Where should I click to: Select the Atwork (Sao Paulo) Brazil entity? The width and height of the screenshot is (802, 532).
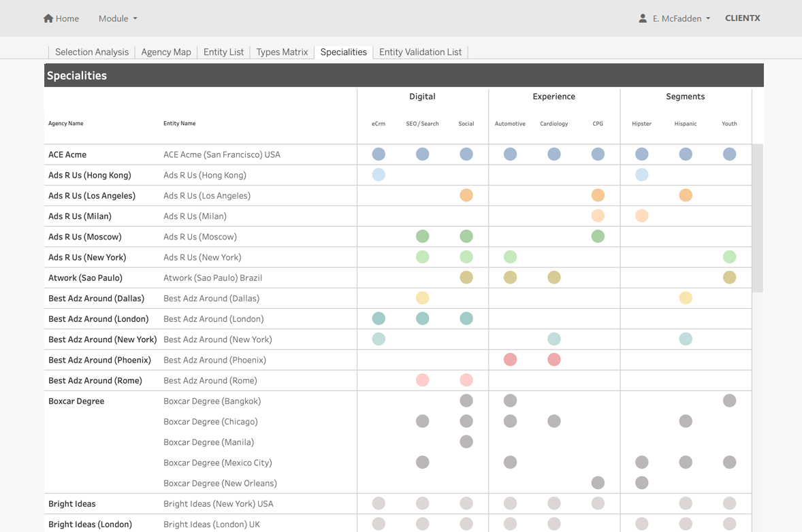pos(213,278)
